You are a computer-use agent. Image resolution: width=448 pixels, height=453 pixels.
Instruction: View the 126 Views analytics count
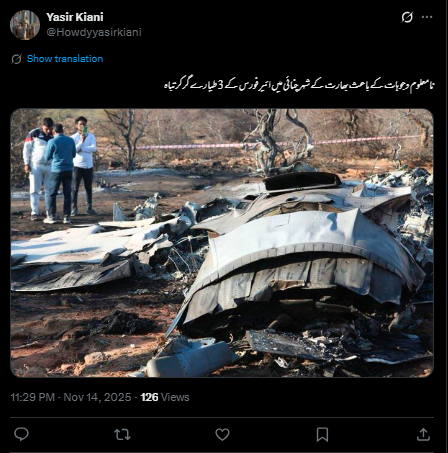[165, 397]
